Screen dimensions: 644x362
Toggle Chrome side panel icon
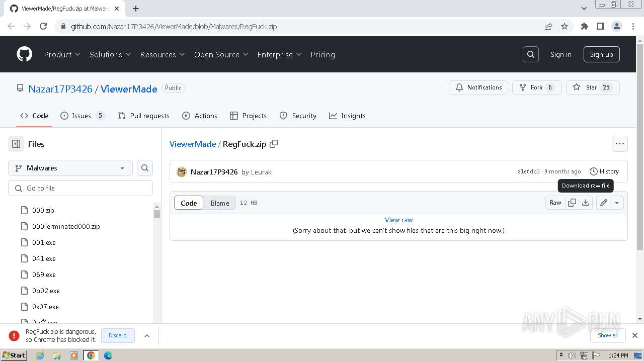601,26
